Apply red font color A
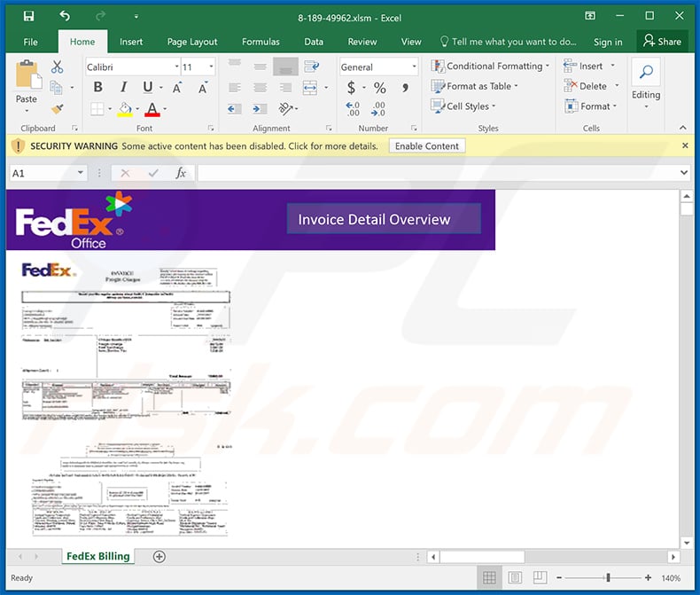The height and width of the screenshot is (595, 700). (x=152, y=109)
